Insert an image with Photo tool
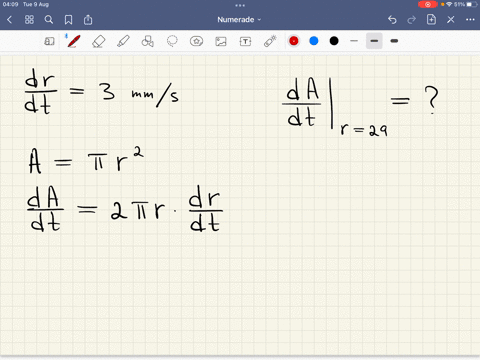Image resolution: width=480 pixels, height=360 pixels. click(x=221, y=41)
